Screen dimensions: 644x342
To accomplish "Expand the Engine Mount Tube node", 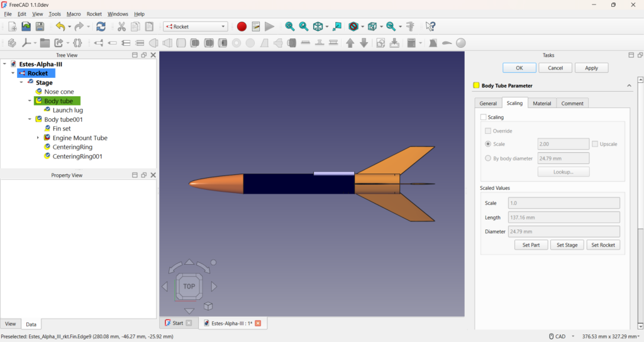I will click(38, 138).
